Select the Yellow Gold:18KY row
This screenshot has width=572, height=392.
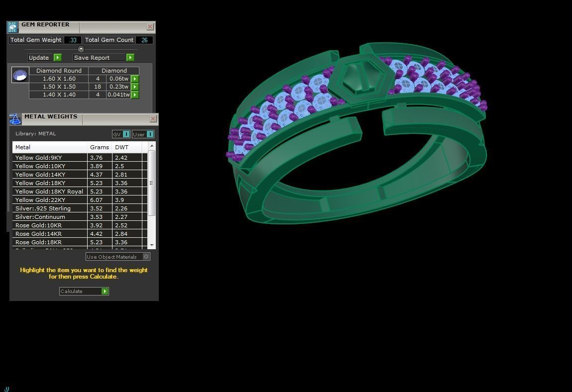[80, 183]
